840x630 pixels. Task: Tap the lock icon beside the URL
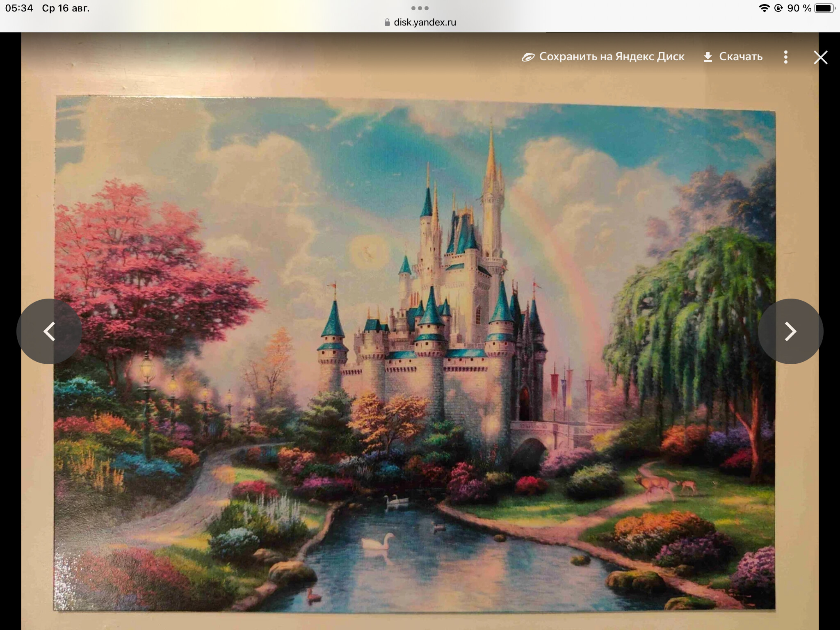(387, 22)
